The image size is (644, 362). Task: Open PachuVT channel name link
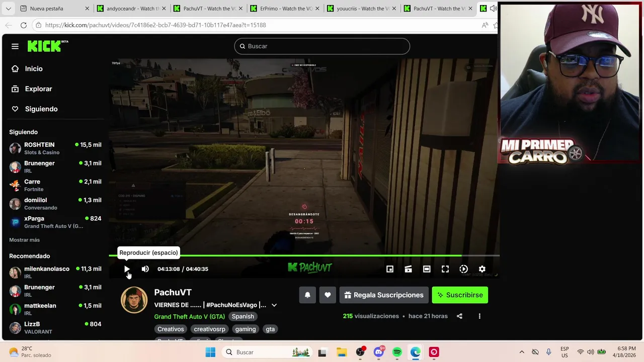tap(173, 292)
